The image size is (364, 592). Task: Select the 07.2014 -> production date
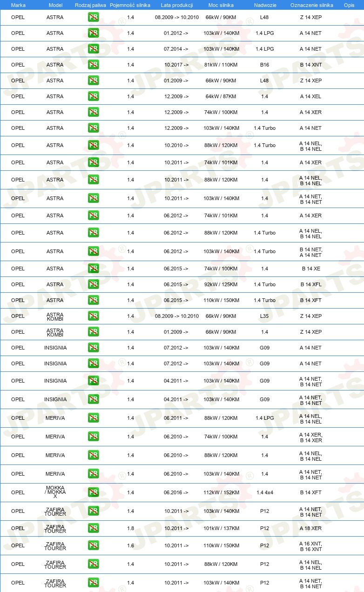176,49
